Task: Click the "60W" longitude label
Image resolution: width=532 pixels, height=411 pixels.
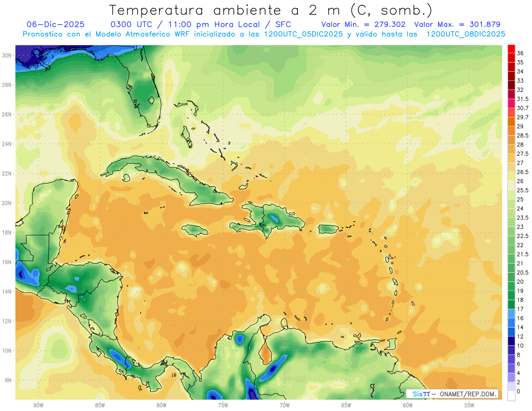Action: point(408,405)
